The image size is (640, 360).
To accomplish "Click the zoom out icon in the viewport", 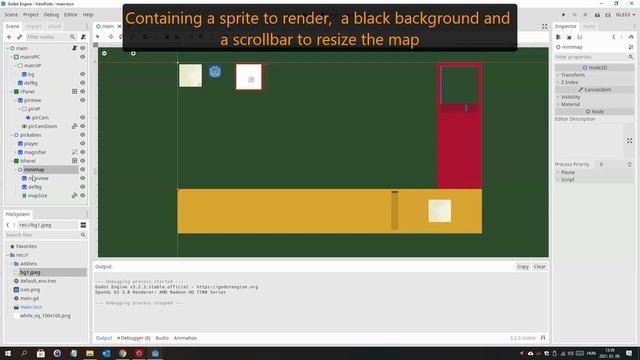I will 104,53.
